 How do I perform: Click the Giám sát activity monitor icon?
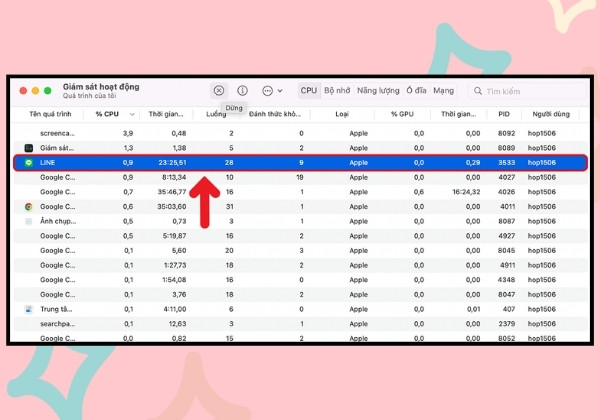(29, 148)
